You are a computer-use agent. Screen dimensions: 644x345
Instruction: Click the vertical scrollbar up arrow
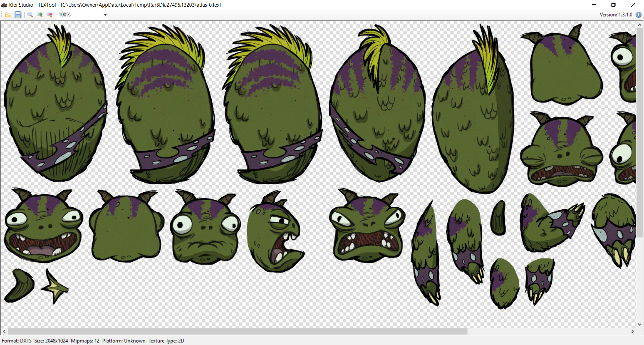pos(640,25)
